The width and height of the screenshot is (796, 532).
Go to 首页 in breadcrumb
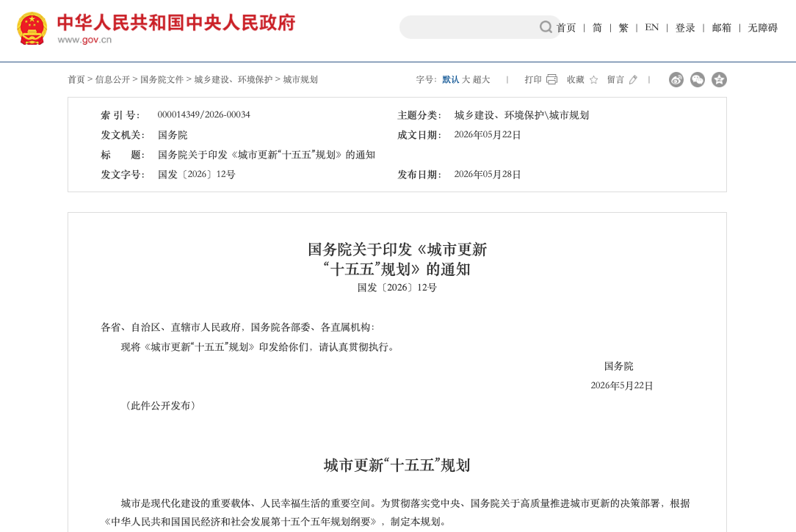[x=76, y=80]
